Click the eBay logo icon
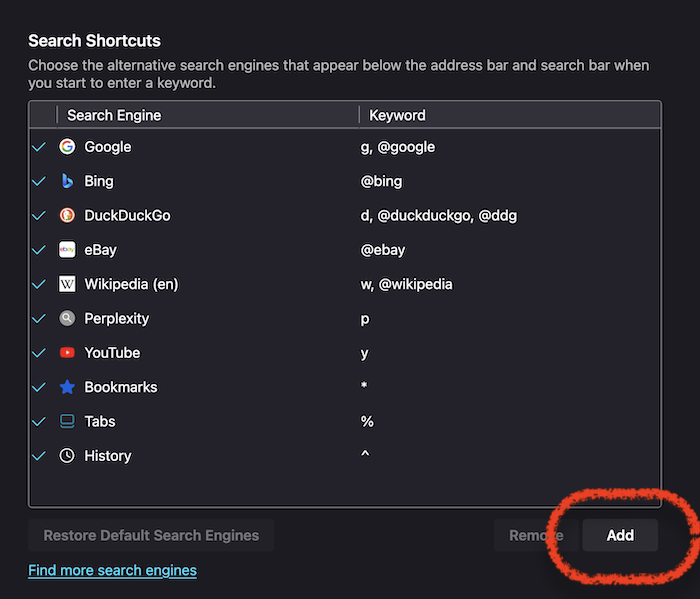The height and width of the screenshot is (599, 700). 67,250
